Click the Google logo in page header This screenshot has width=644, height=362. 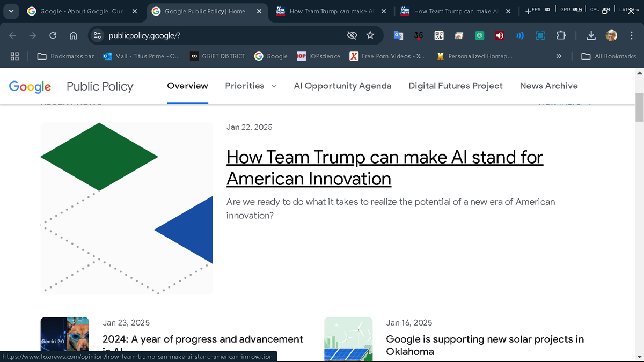click(x=30, y=86)
